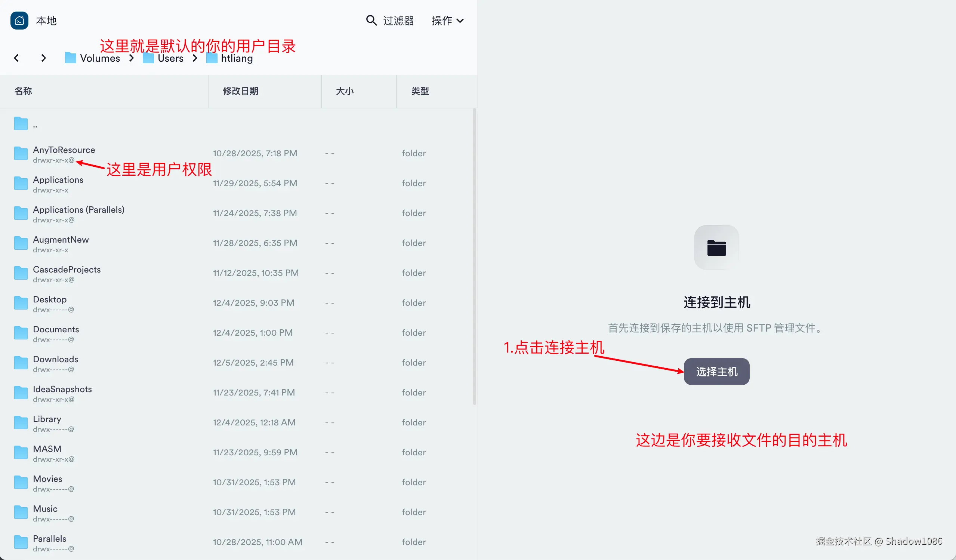The height and width of the screenshot is (560, 956).
Task: Select the Applications (Parallels) folder
Action: tap(78, 210)
